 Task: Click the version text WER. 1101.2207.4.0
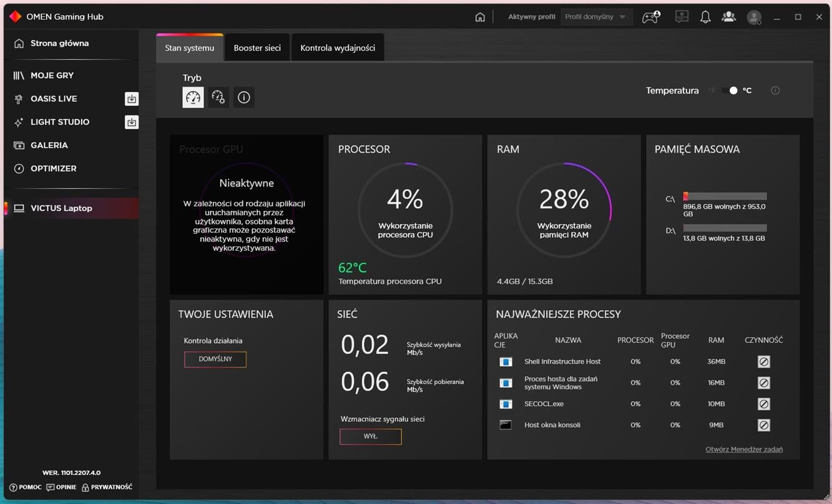click(71, 473)
